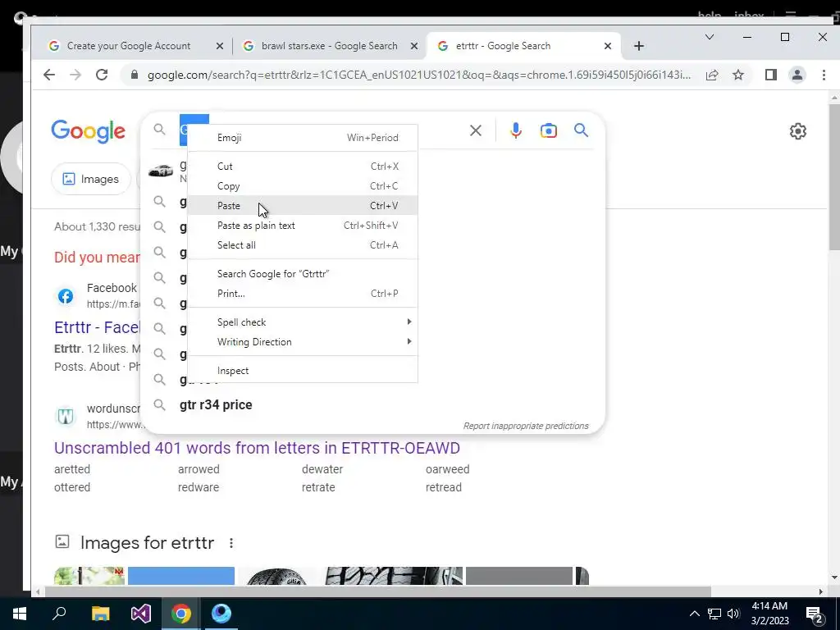
Task: Open the network icon in system tray
Action: 714,614
